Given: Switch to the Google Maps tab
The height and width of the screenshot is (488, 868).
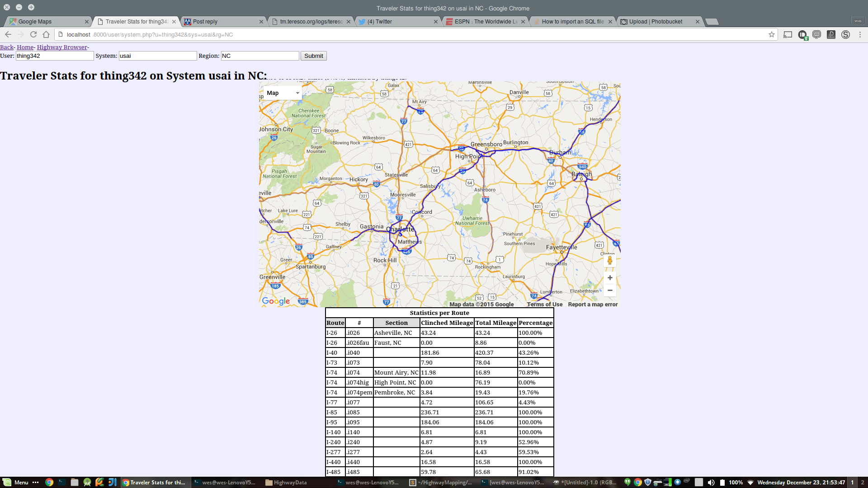Looking at the screenshot, I should pos(48,22).
